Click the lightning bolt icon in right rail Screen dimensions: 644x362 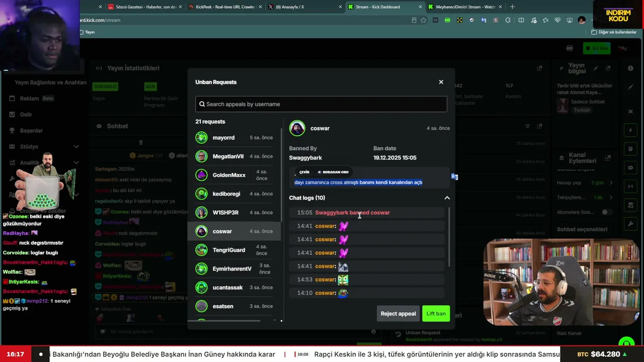[630, 130]
